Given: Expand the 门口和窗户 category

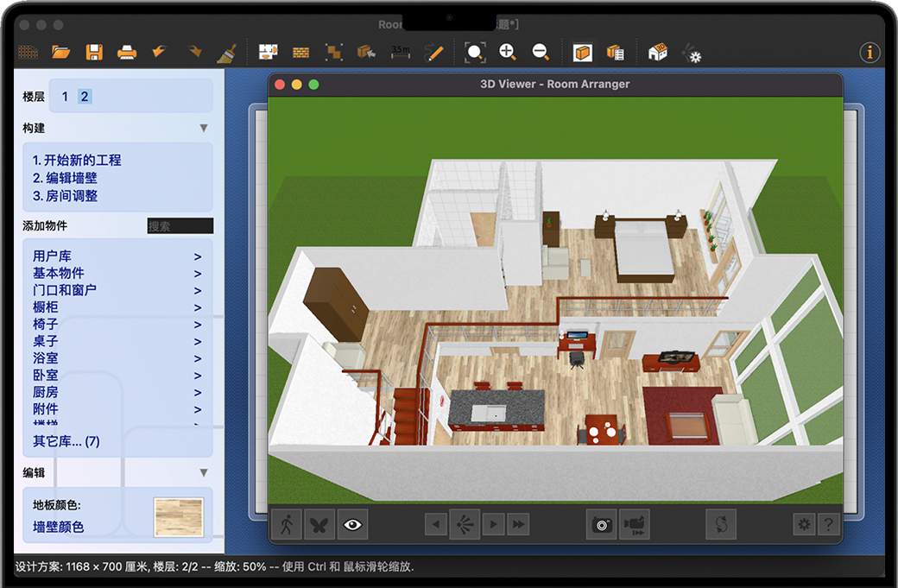Looking at the screenshot, I should click(65, 290).
